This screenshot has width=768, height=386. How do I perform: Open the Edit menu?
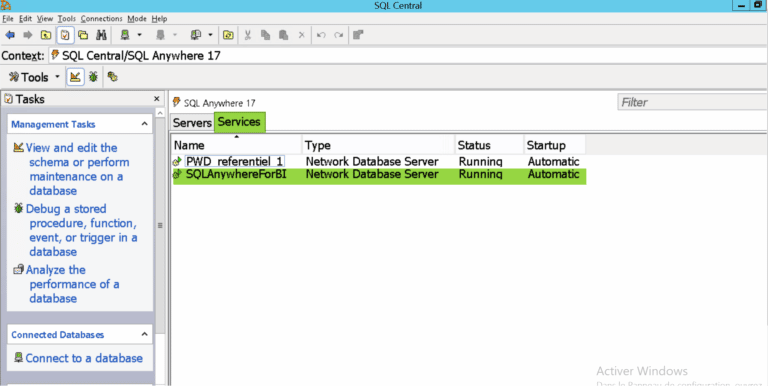tap(25, 19)
